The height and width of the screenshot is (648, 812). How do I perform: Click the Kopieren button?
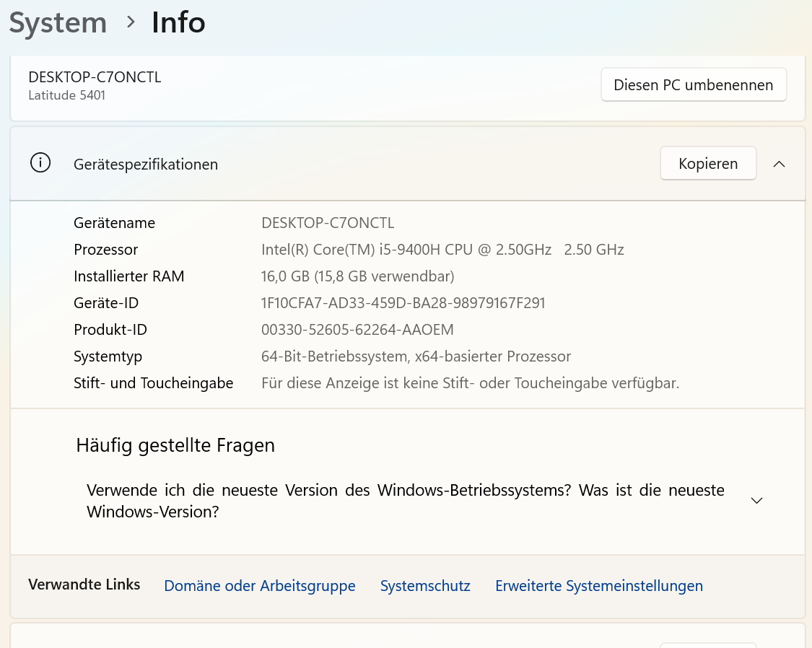[x=708, y=164]
